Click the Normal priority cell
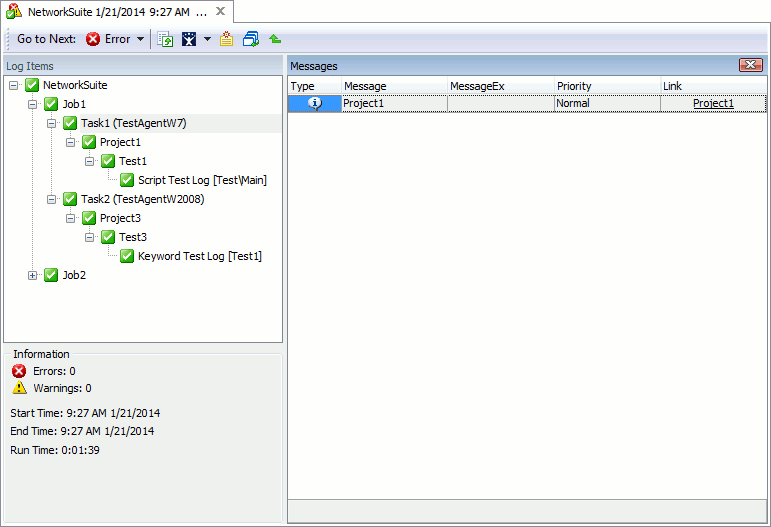The image size is (771, 527). pyautogui.click(x=608, y=103)
